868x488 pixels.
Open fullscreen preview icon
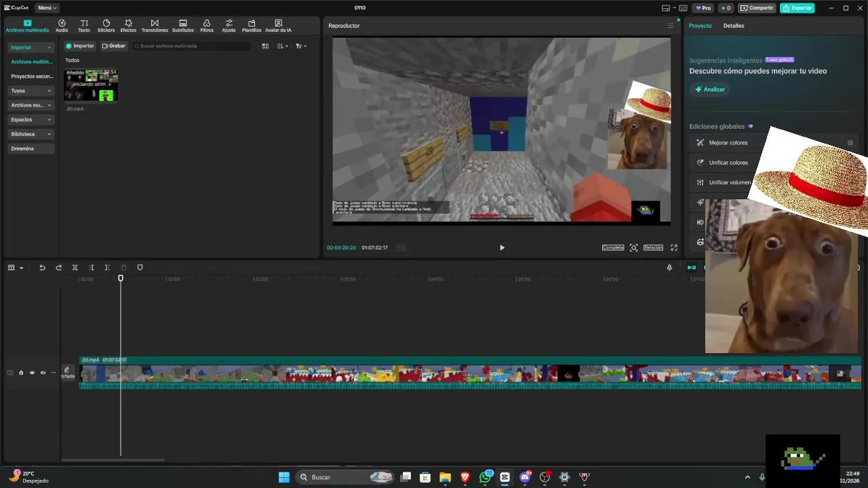674,247
